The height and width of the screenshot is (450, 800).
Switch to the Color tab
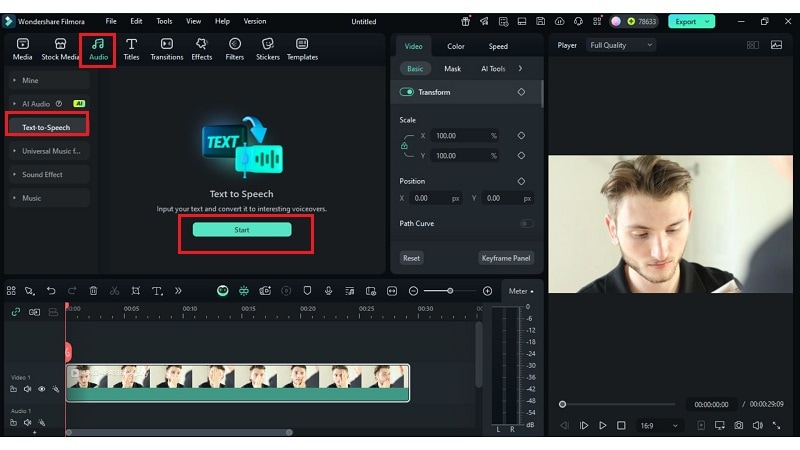pos(456,46)
